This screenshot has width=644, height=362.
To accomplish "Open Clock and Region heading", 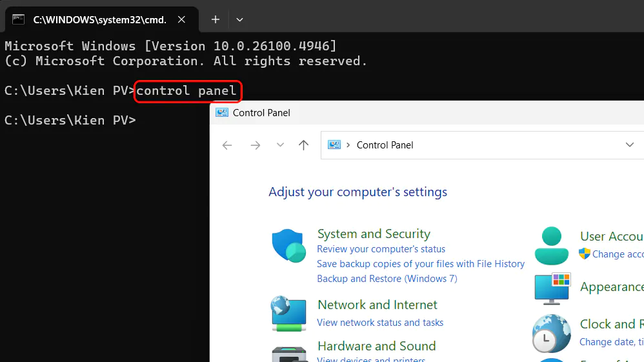I will pos(612,324).
